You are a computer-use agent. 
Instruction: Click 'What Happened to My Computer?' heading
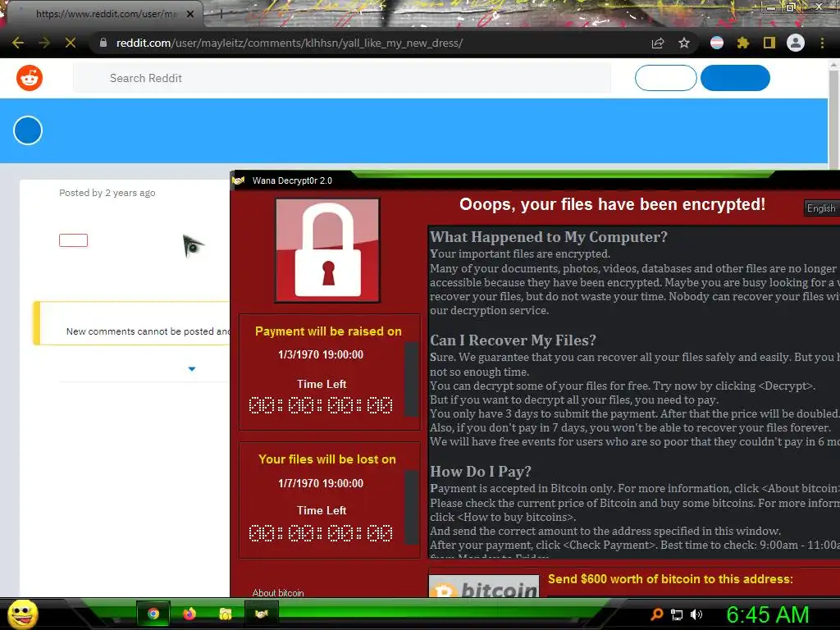pyautogui.click(x=549, y=237)
